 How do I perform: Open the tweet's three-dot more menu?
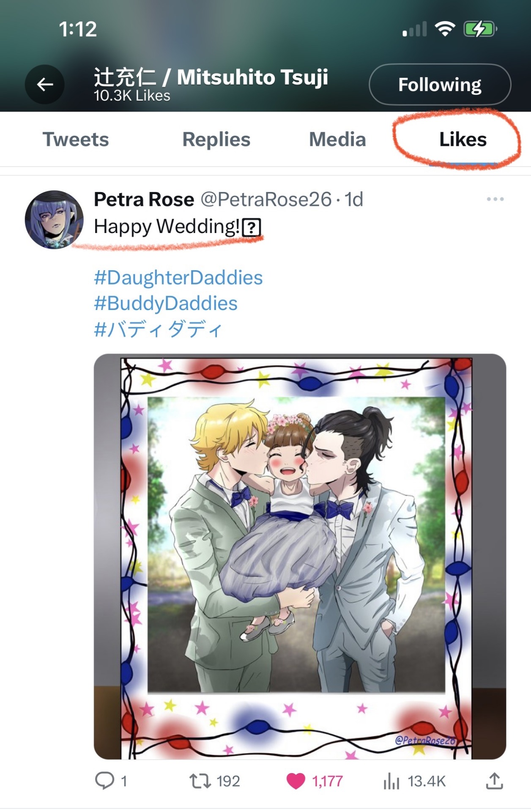495,199
